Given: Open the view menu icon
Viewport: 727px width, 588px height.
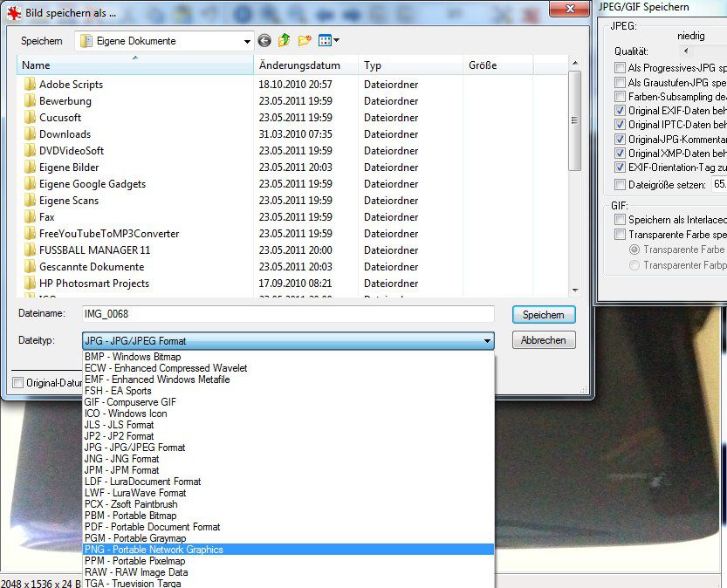Looking at the screenshot, I should point(329,41).
